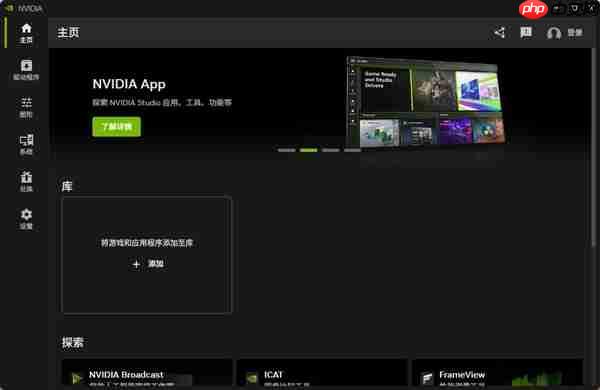
Task: Click the NVIDIA App banner preview image
Action: click(425, 101)
